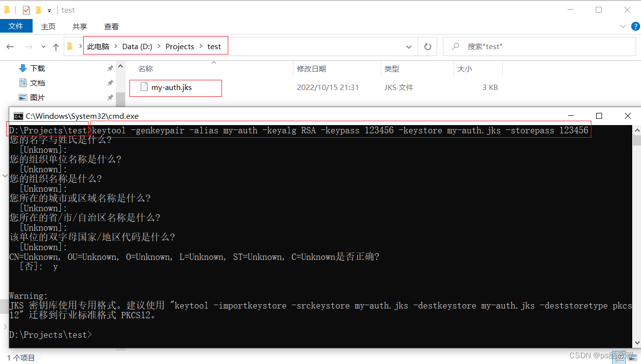Open the Explorer help icon
Screen dimensions: 641x364
[635, 26]
